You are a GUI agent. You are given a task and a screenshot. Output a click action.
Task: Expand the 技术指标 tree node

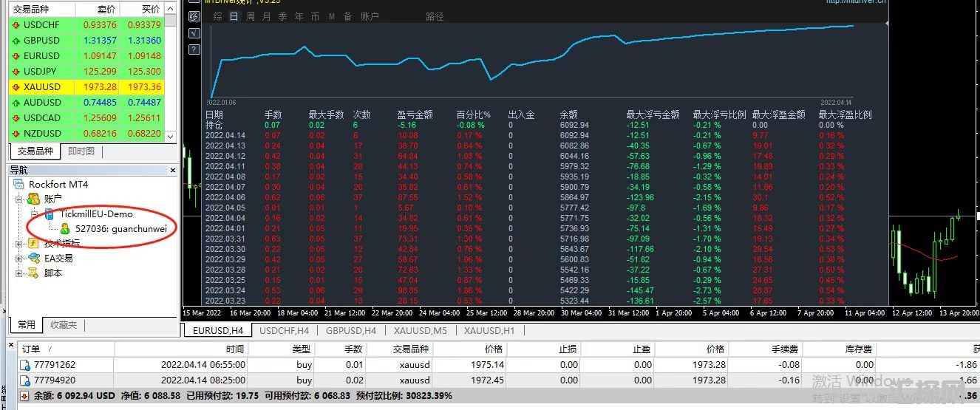[18, 243]
